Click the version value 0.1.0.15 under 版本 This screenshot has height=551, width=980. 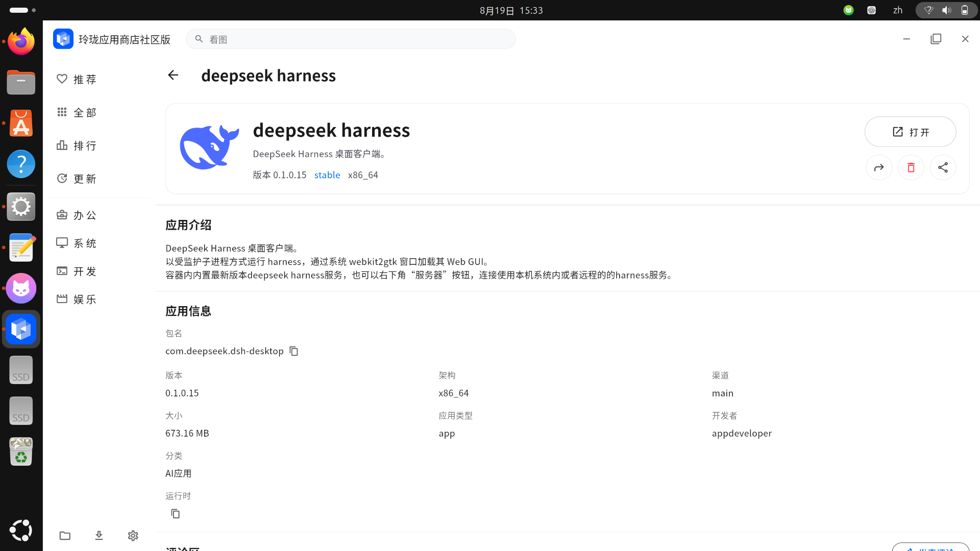pos(182,393)
